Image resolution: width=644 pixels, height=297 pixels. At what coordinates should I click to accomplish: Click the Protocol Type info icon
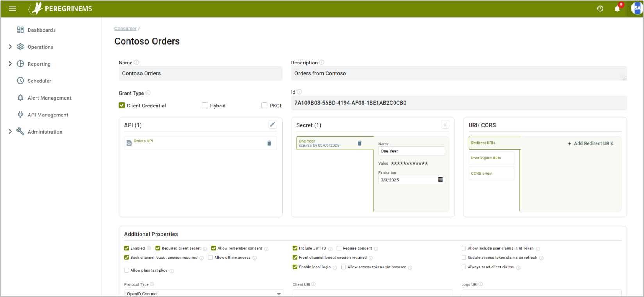152,284
